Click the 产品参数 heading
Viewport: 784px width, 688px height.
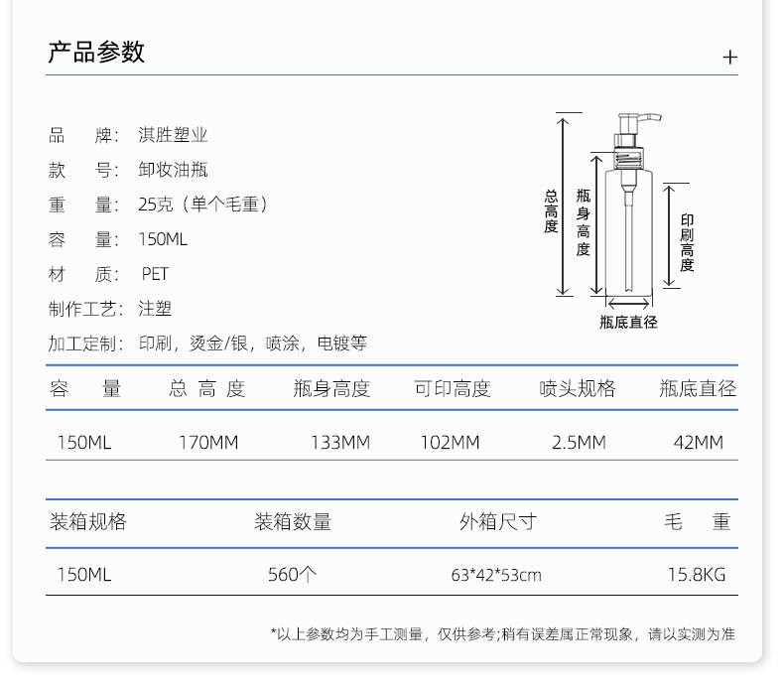[96, 53]
